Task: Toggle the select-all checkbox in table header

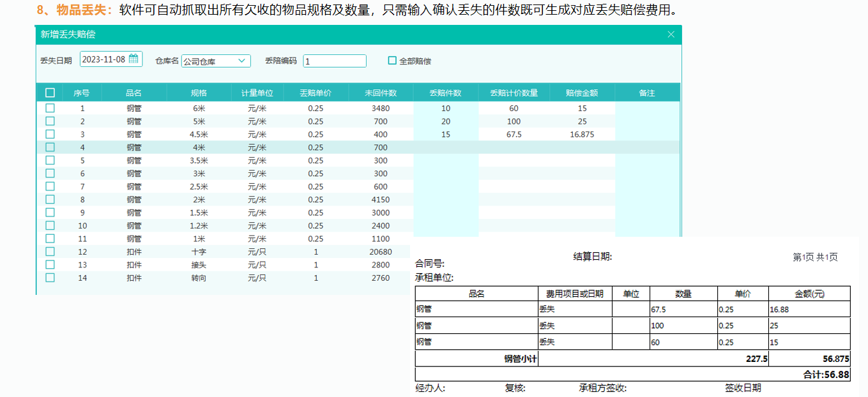Action: pos(50,93)
